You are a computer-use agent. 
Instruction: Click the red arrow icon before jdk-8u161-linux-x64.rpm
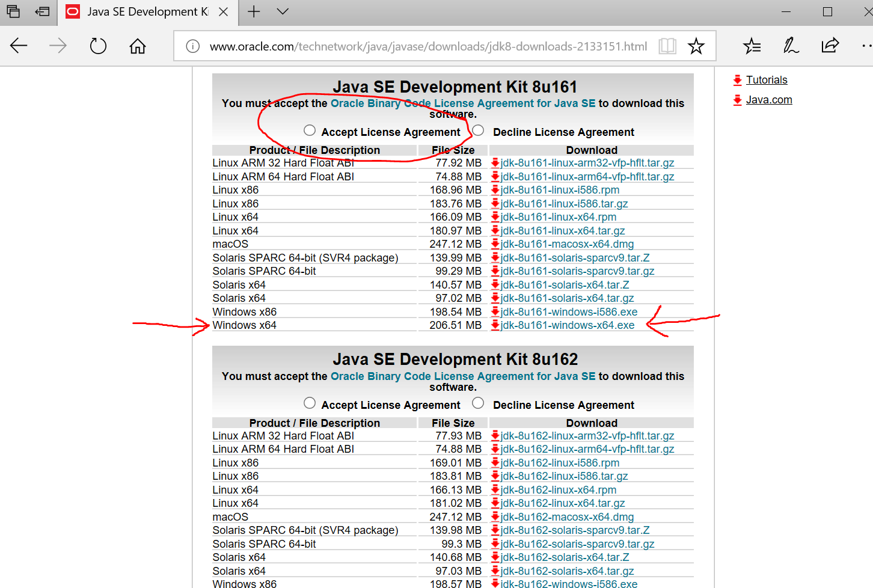pos(495,217)
